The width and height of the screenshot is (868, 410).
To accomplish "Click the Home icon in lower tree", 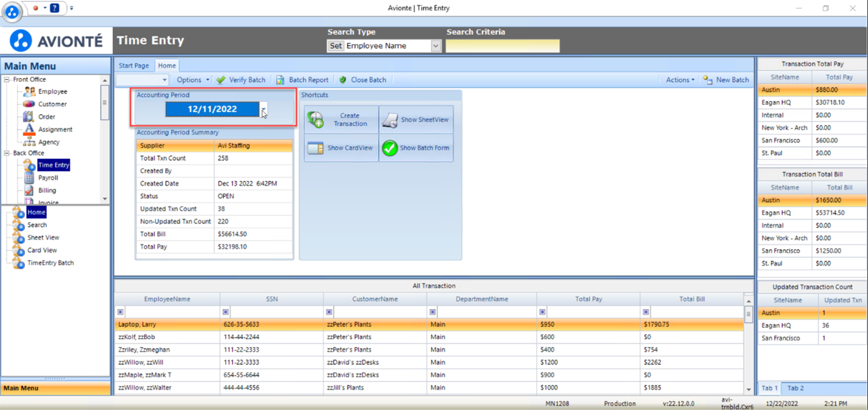I will point(18,212).
